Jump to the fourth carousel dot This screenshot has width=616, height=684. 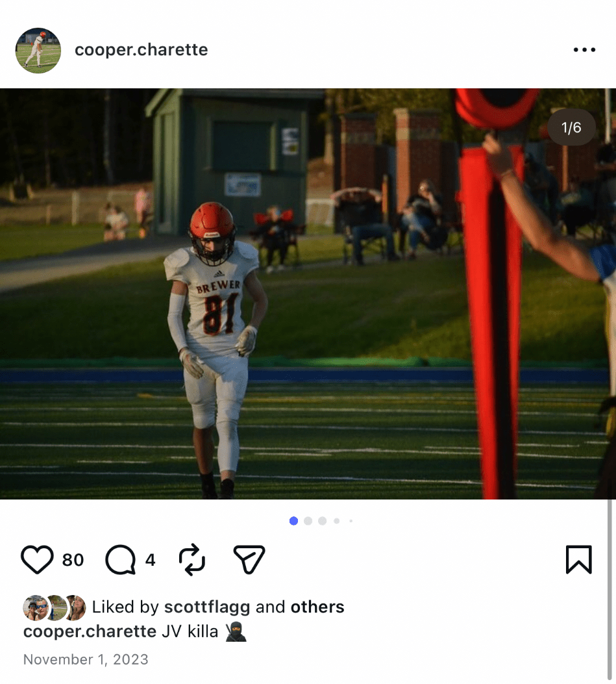336,521
